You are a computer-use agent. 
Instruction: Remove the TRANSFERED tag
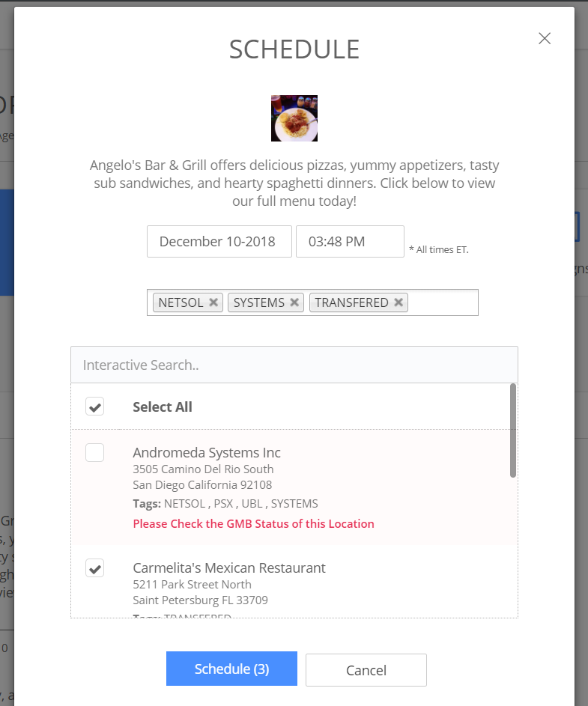tap(398, 302)
